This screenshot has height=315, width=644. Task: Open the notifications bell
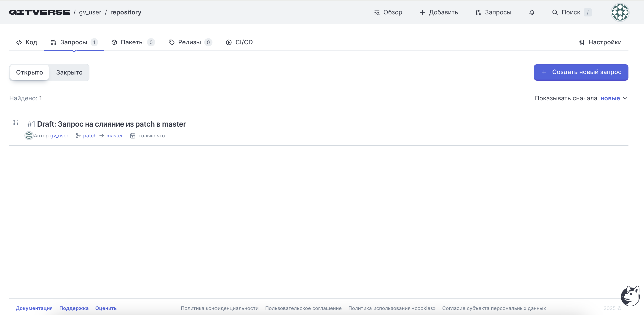531,12
